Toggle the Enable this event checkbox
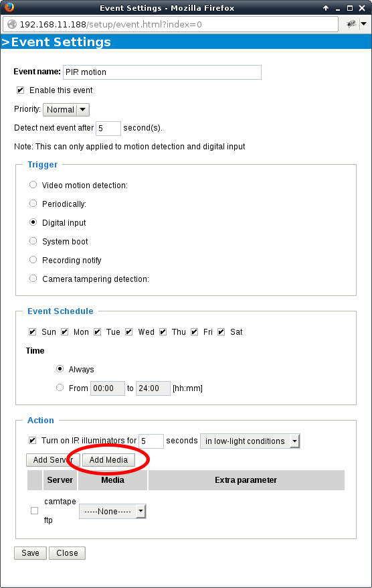Screen dimensions: 372x588 pos(21,90)
